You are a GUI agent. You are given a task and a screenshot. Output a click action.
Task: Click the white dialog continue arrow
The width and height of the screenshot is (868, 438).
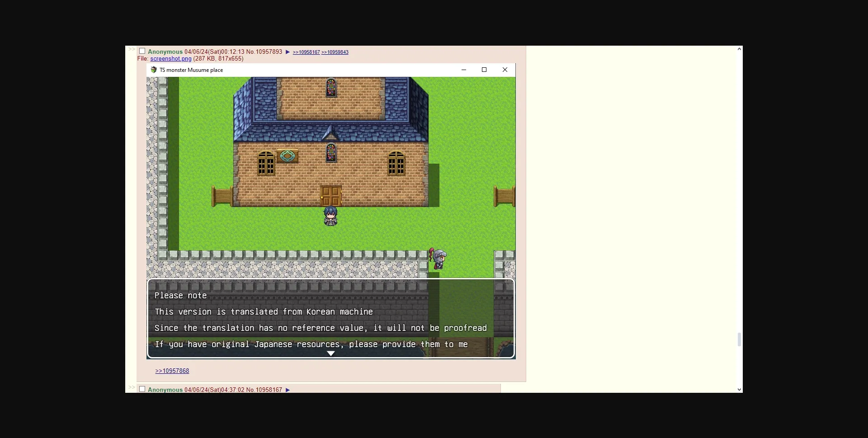coord(331,353)
